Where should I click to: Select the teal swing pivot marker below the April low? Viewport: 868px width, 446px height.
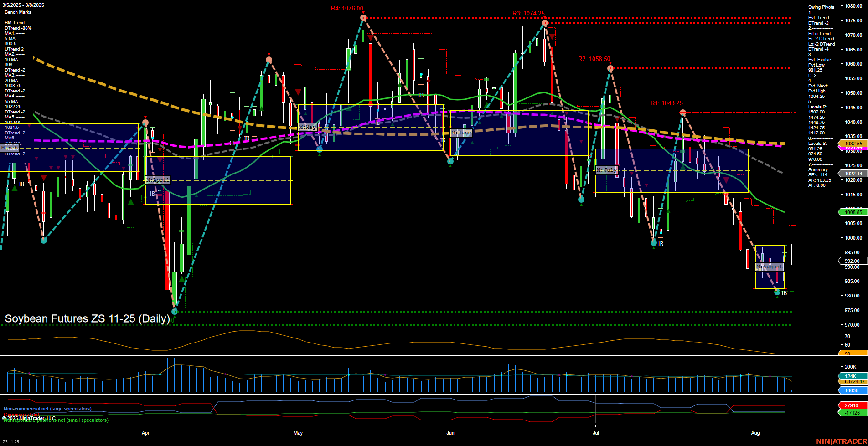coord(175,312)
